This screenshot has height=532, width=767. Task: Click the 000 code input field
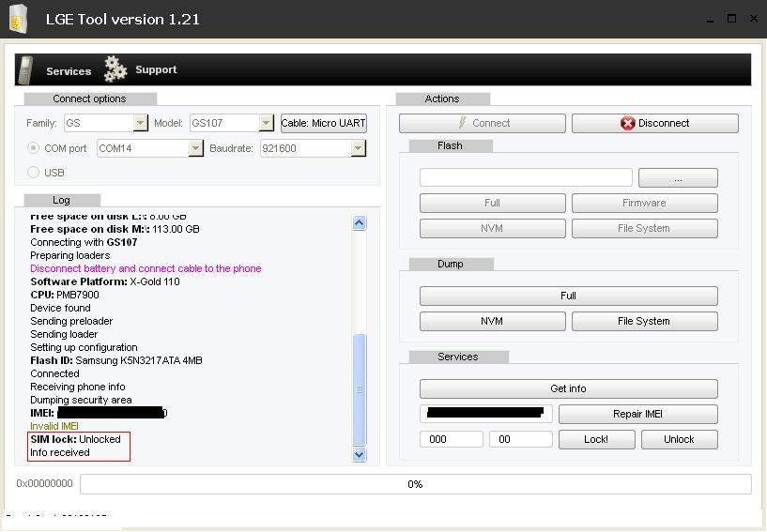[451, 439]
